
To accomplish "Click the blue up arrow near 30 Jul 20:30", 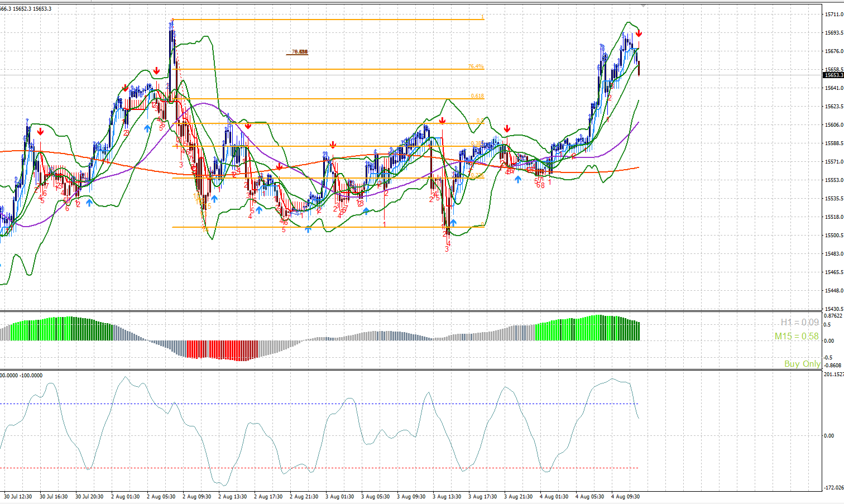I will click(90, 203).
